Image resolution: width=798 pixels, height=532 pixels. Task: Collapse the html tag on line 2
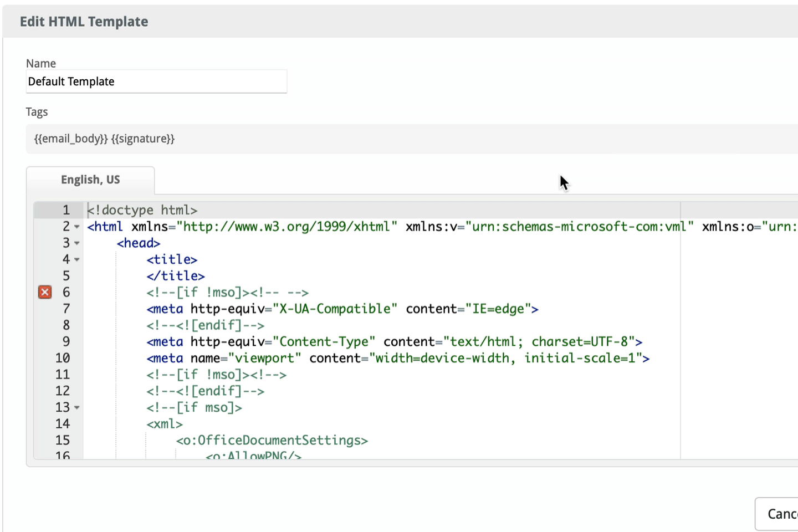pyautogui.click(x=77, y=227)
